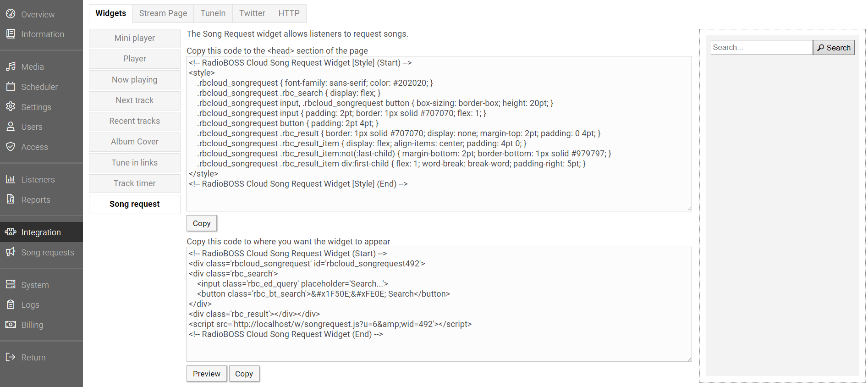868x387 pixels.
Task: Open the Twitter tab
Action: tap(252, 13)
